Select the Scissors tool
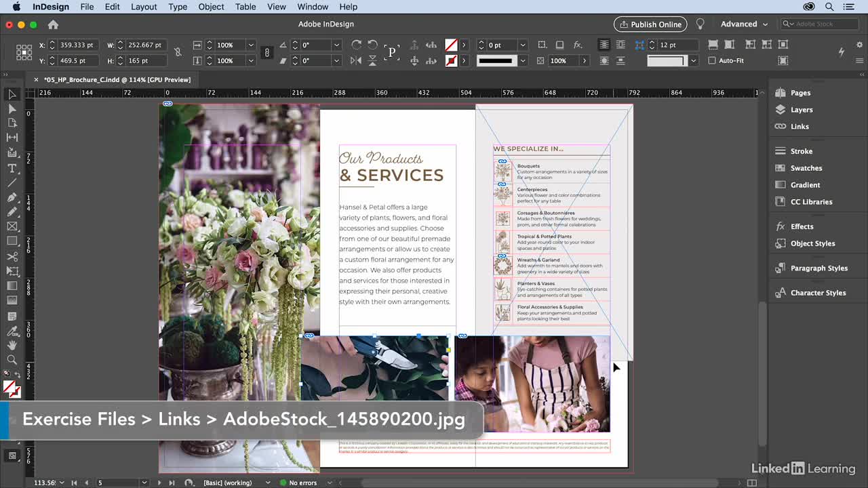The image size is (868, 488). (x=12, y=257)
